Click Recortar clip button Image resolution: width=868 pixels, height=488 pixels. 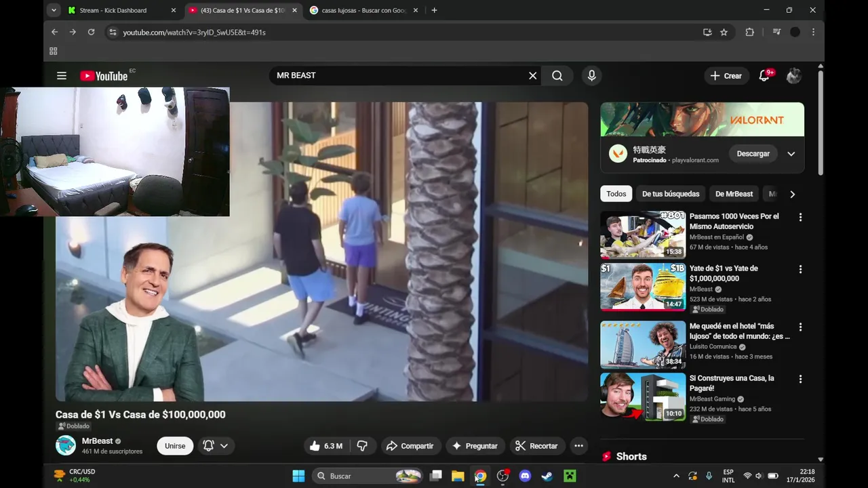(x=536, y=446)
